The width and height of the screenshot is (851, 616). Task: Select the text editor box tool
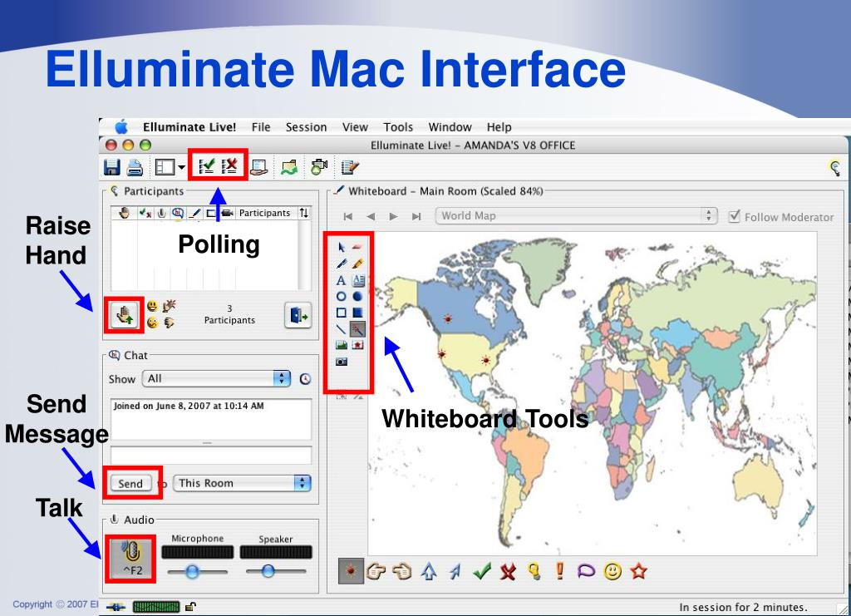tap(358, 280)
